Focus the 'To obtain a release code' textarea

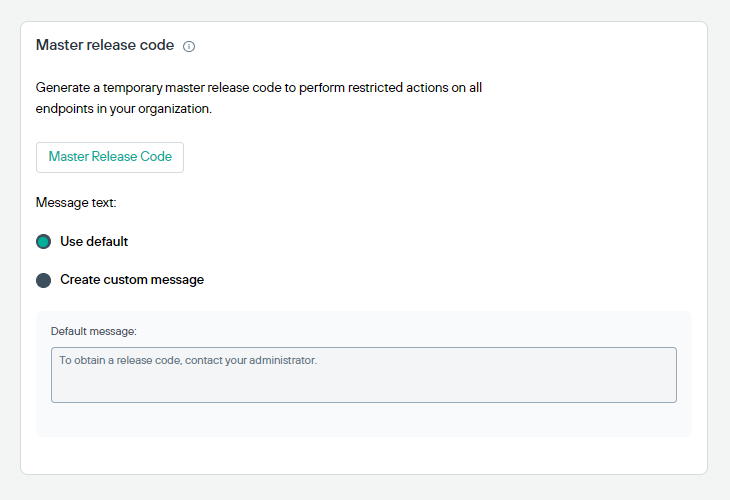point(364,375)
